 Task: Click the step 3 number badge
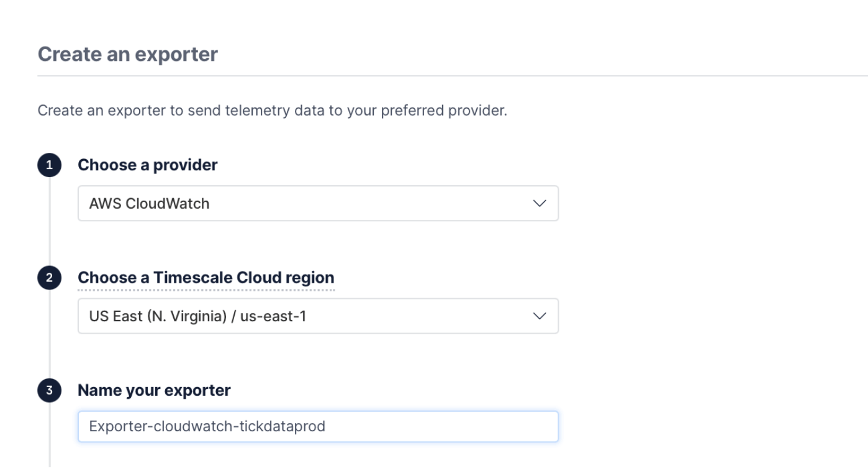click(50, 391)
